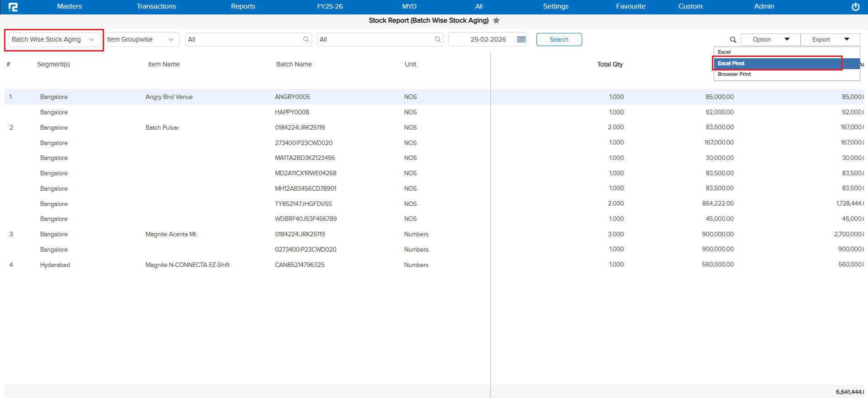Click the amount 864,222.00
This screenshot has width=868, height=398.
point(718,203)
